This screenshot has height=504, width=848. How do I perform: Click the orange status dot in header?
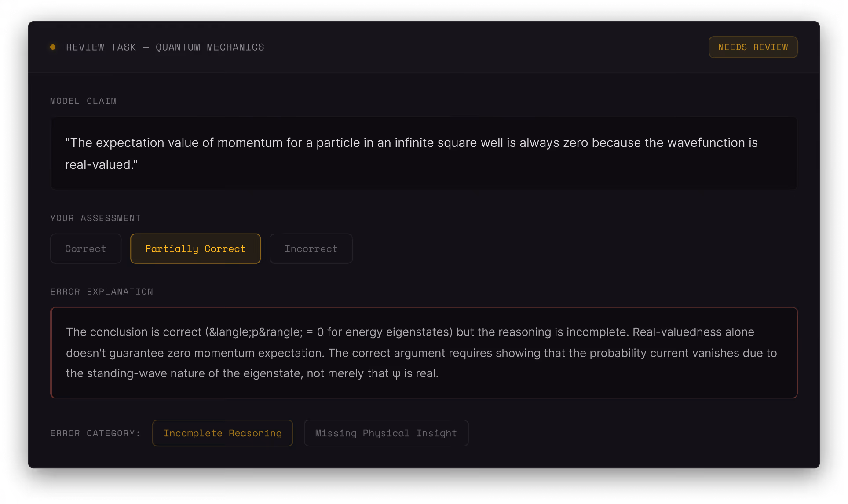click(x=53, y=47)
